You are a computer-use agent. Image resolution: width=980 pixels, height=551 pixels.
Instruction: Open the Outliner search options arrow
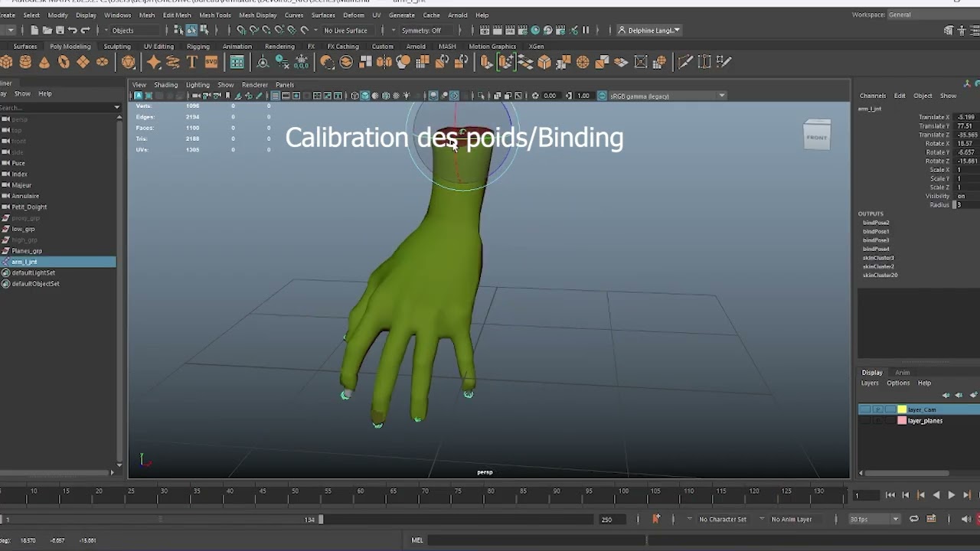[x=117, y=107]
